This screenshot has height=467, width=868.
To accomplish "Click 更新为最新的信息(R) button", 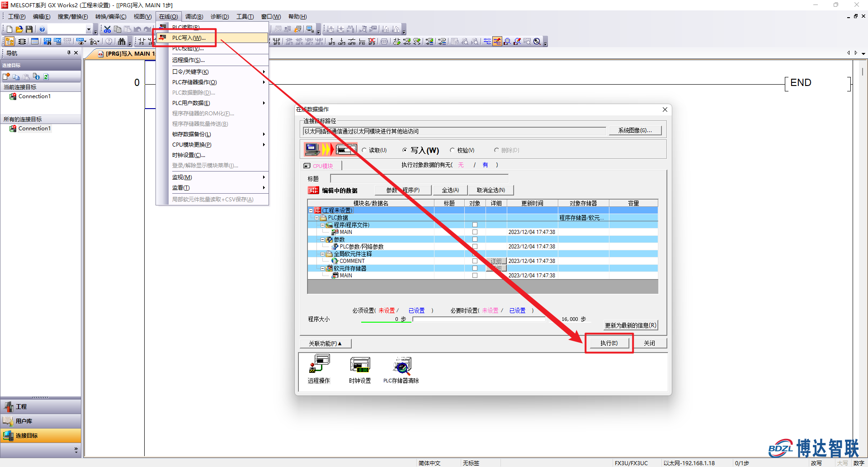I will pyautogui.click(x=631, y=325).
